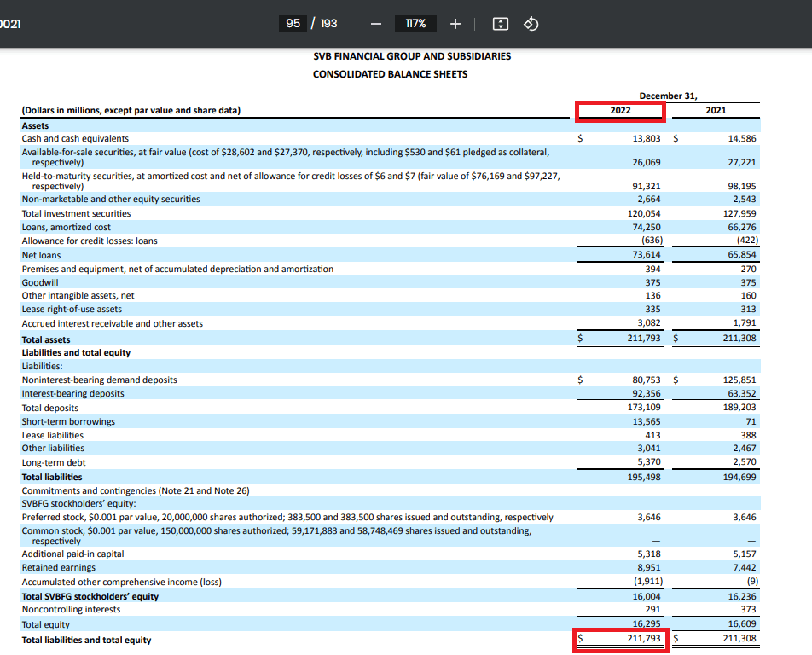Click the 2022 column header

[620, 111]
